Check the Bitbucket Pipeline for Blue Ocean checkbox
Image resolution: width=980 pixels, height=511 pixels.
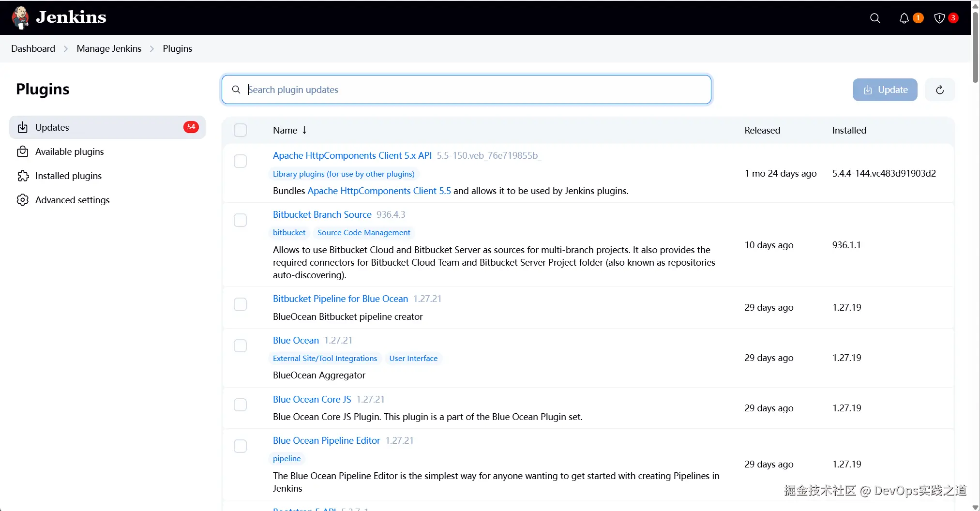[240, 304]
